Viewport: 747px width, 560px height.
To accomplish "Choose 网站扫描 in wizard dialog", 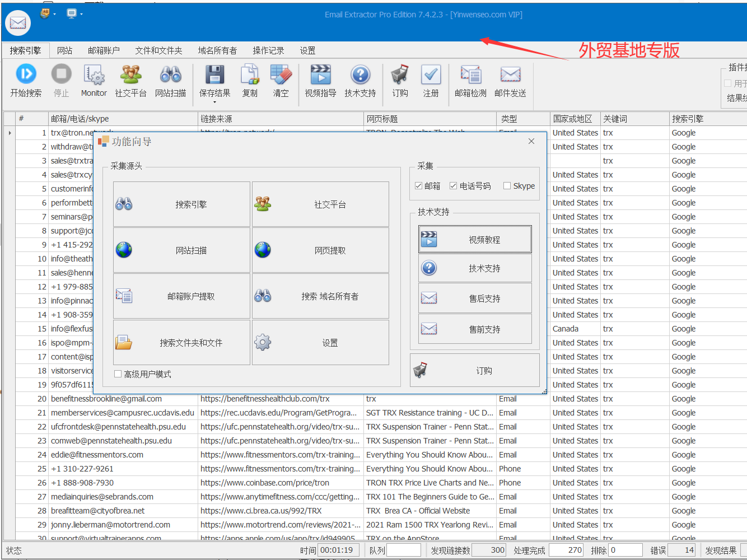I will [181, 250].
